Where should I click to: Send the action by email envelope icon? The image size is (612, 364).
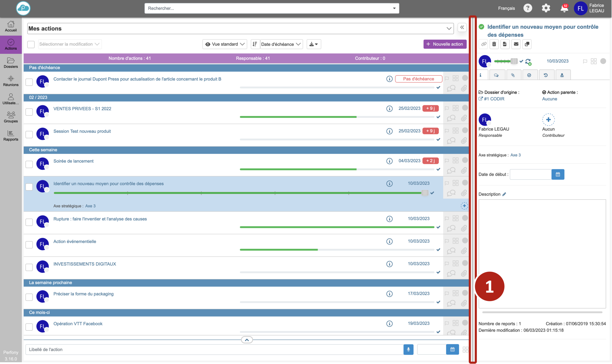tap(516, 44)
